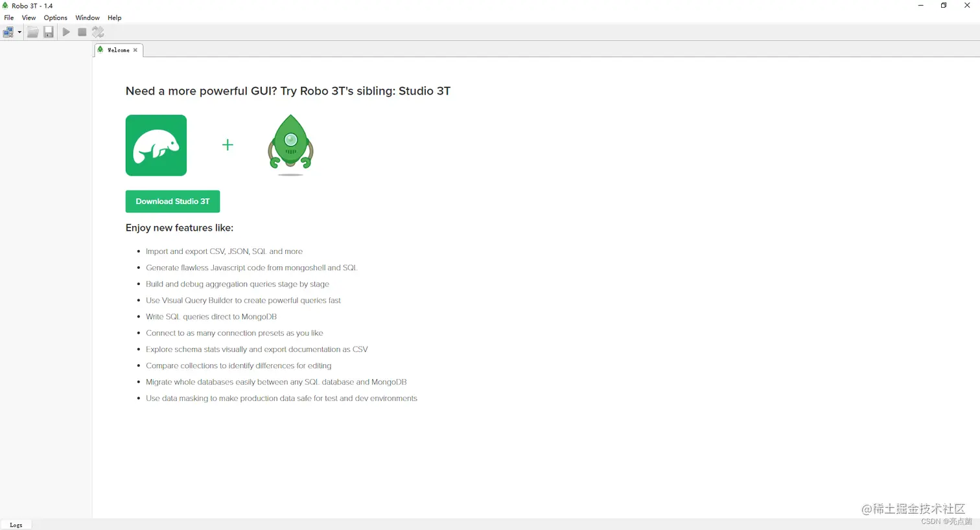Click the restore window button
980x530 pixels.
click(x=944, y=5)
